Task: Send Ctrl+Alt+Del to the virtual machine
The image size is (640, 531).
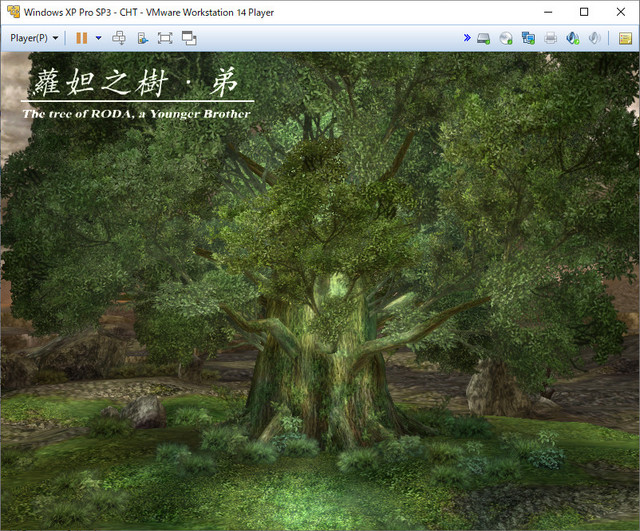Action: pyautogui.click(x=119, y=38)
